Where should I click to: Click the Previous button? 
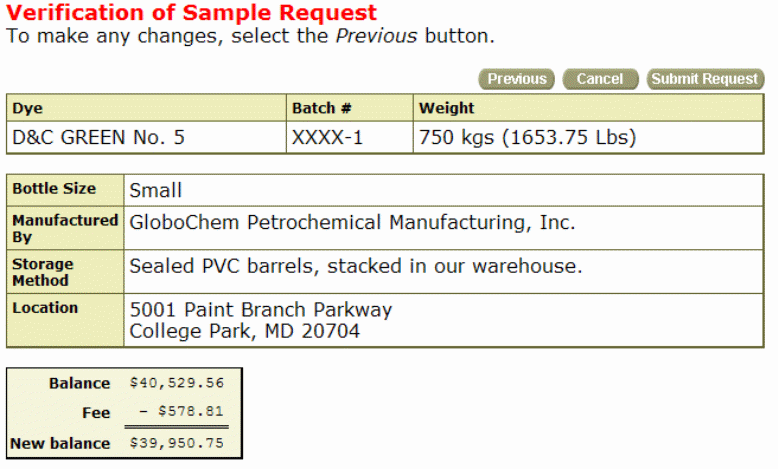pyautogui.click(x=517, y=79)
